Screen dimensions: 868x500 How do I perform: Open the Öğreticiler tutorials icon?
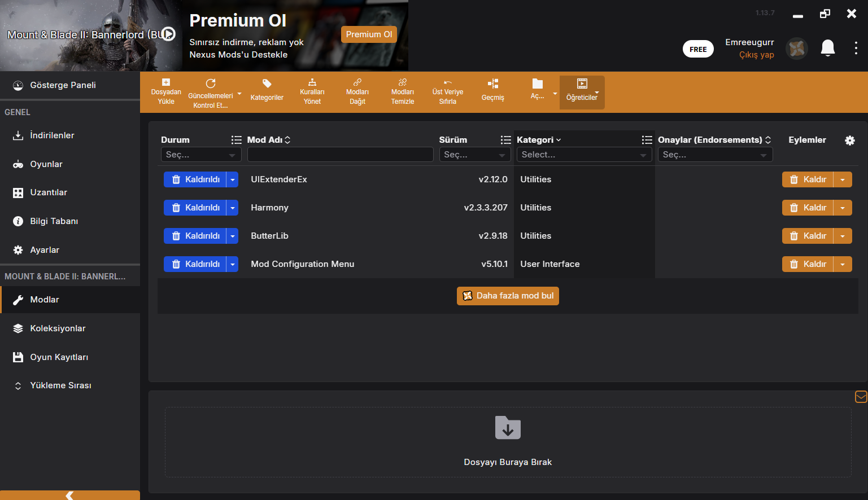click(582, 84)
